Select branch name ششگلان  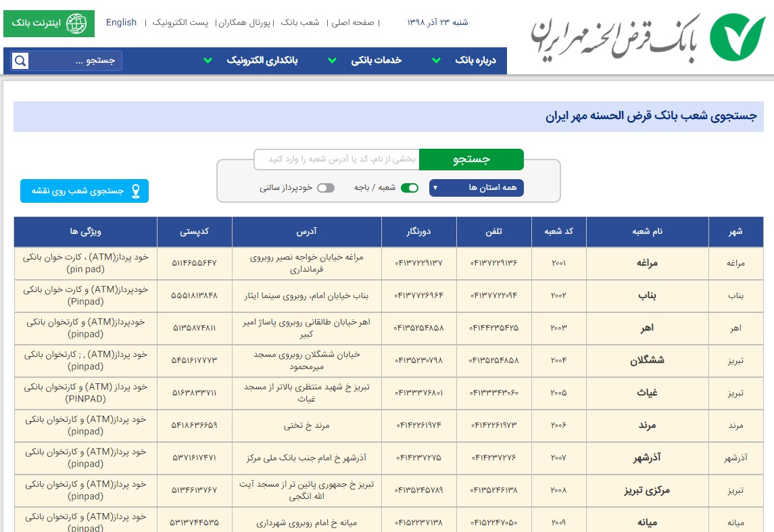[x=647, y=361]
